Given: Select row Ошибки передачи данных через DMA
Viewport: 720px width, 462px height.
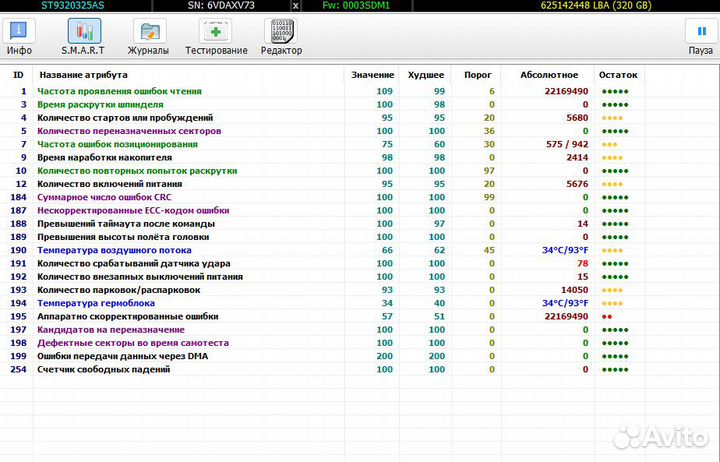Looking at the screenshot, I should [321, 356].
